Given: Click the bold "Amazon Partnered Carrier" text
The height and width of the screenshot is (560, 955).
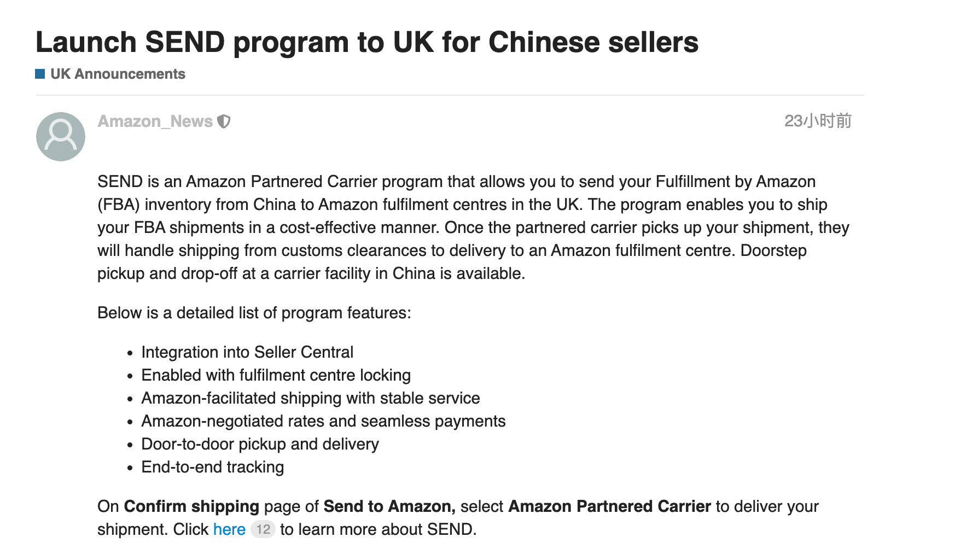Looking at the screenshot, I should click(609, 506).
